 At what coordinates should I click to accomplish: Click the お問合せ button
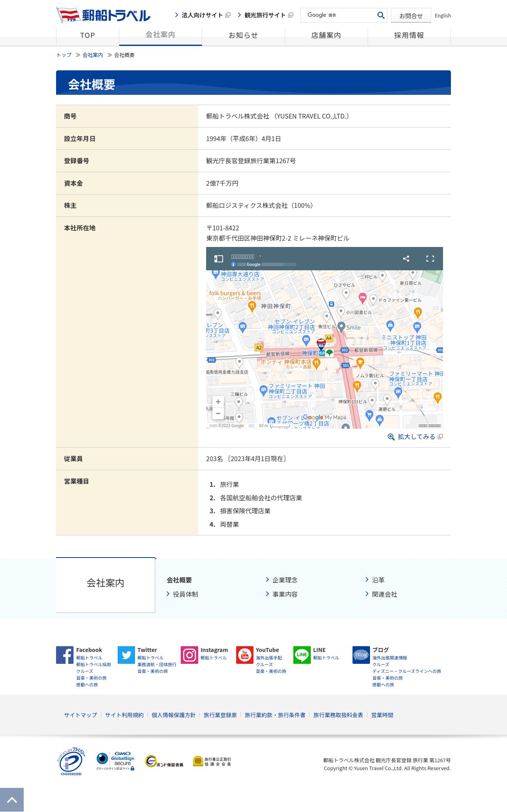click(x=411, y=16)
